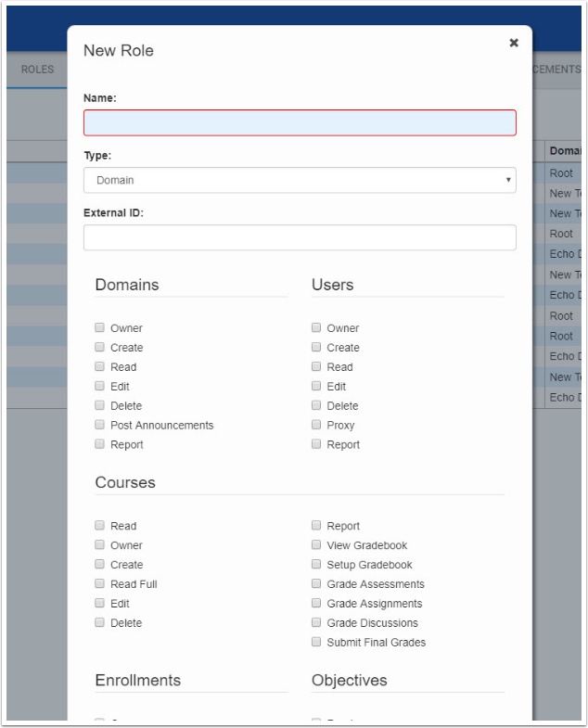Enable Courses Owner checkbox
Image resolution: width=588 pixels, height=728 pixels.
point(99,544)
